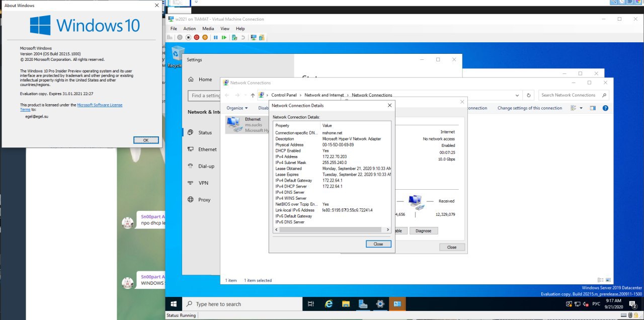Open the Help menu
This screenshot has width=644, height=320.
click(240, 29)
